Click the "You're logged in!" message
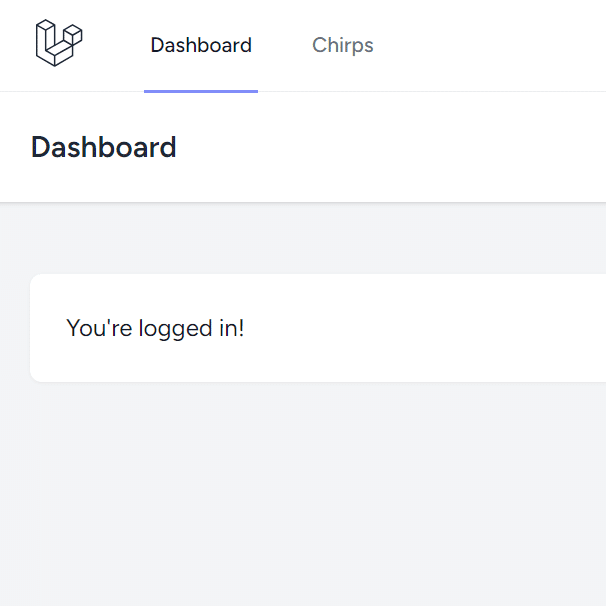 point(155,329)
